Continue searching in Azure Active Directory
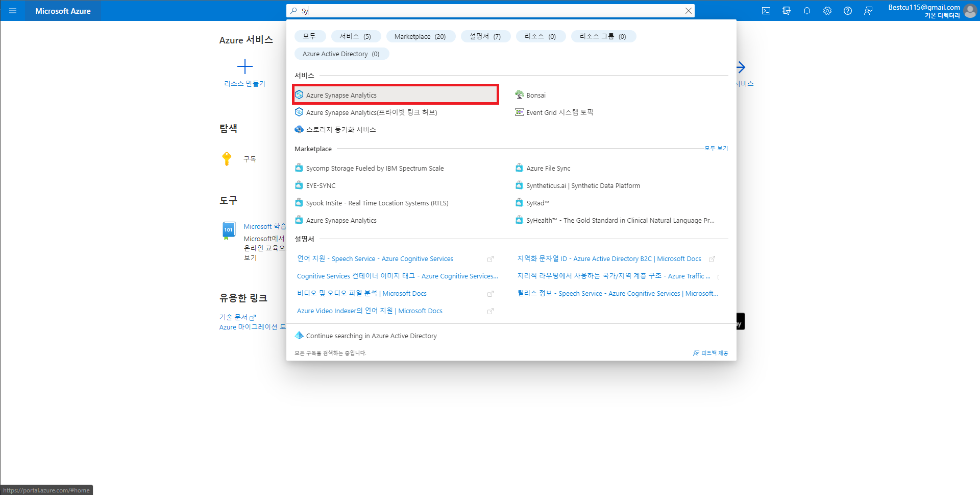 pyautogui.click(x=371, y=336)
